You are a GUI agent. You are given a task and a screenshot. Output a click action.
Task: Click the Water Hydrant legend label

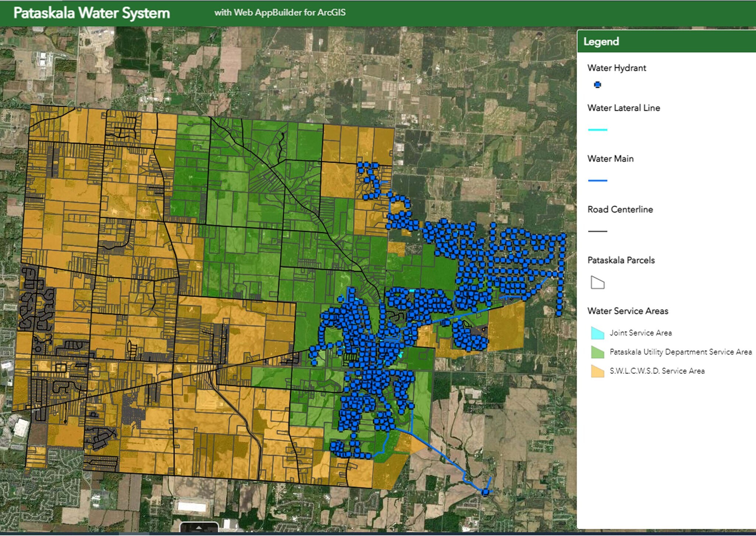[x=616, y=68]
